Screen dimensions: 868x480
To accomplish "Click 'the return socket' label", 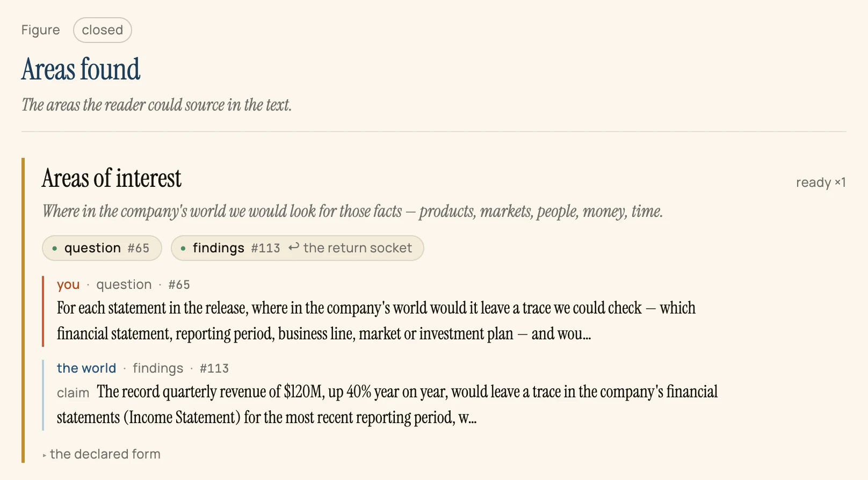I will (x=358, y=248).
